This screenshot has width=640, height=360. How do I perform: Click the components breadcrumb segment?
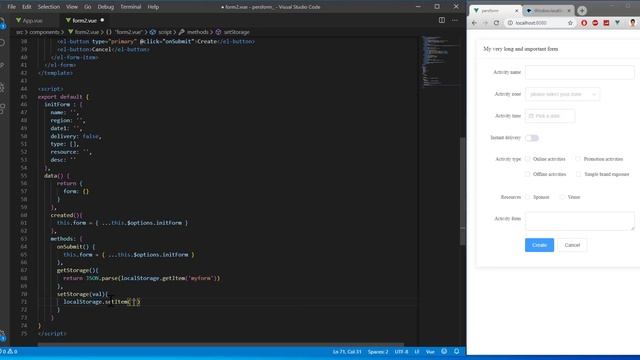pyautogui.click(x=44, y=32)
